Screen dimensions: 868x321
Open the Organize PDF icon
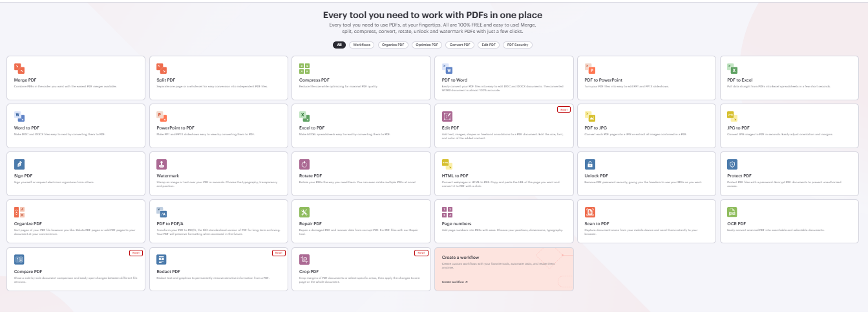pos(19,212)
